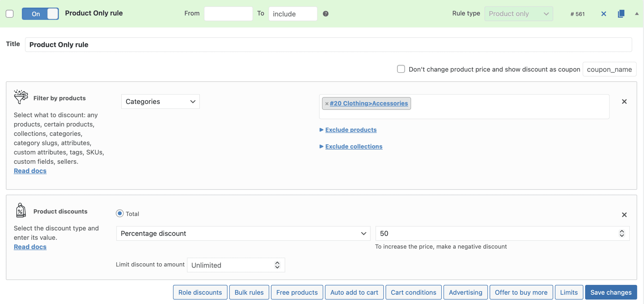Remove the Filter by products section

click(625, 102)
